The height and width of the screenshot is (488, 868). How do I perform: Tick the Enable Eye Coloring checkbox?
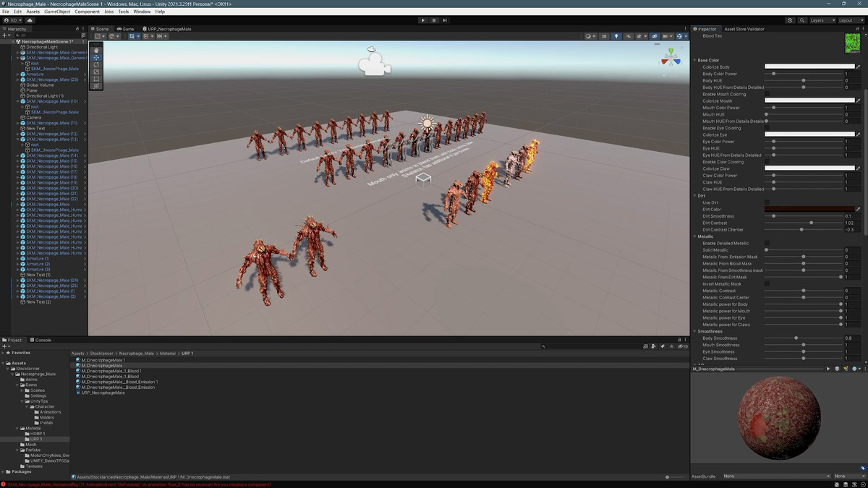[x=767, y=128]
